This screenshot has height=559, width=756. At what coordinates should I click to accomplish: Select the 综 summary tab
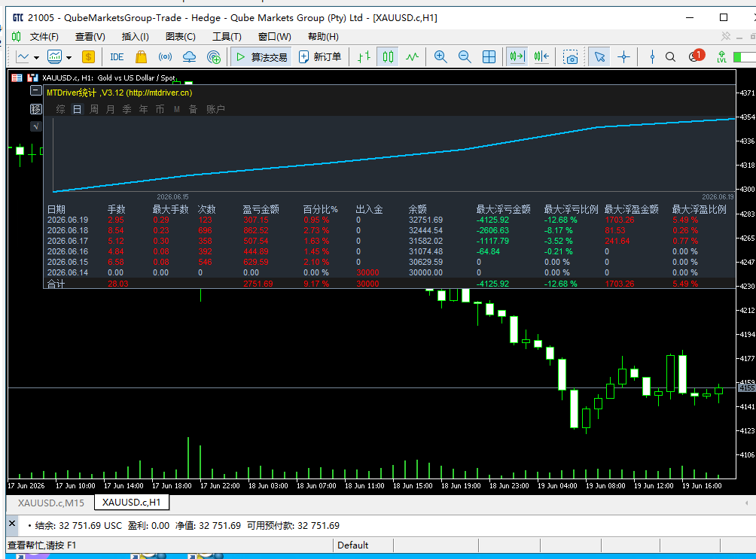point(60,109)
